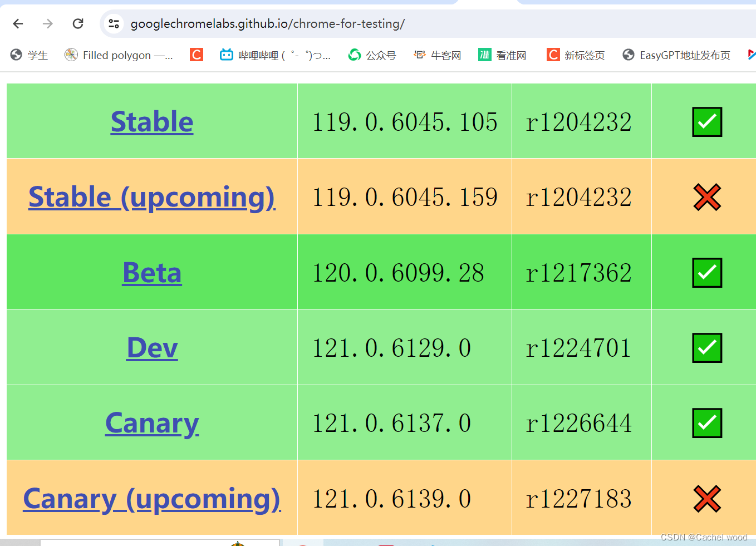Image resolution: width=756 pixels, height=546 pixels.
Task: Select version text 120.0.6099.28
Action: point(398,273)
